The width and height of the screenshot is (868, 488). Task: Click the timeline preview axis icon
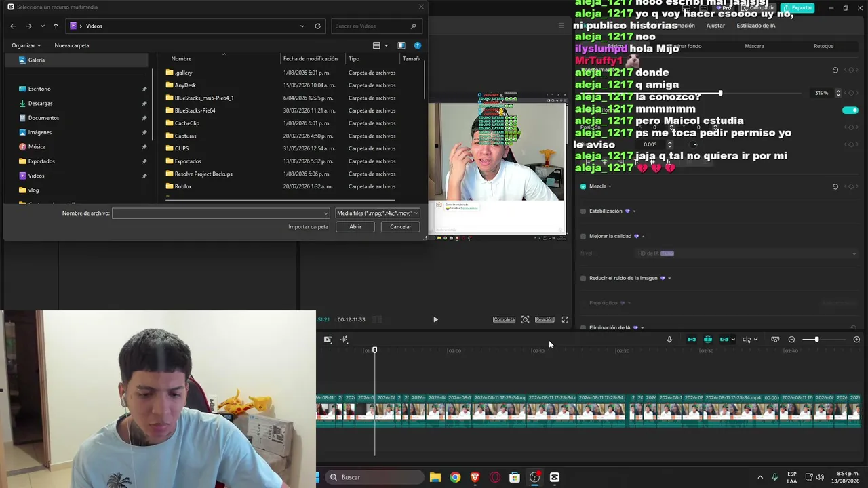pyautogui.click(x=747, y=340)
